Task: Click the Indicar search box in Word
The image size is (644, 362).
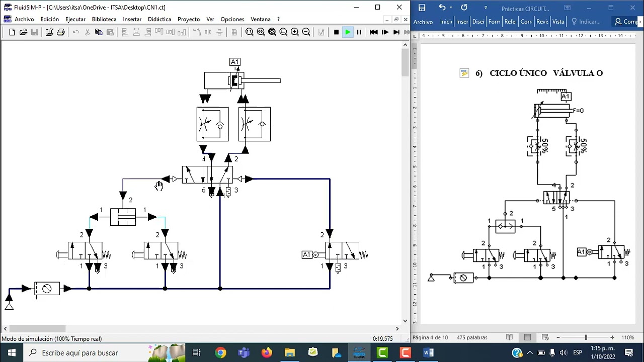Action: 586,22
